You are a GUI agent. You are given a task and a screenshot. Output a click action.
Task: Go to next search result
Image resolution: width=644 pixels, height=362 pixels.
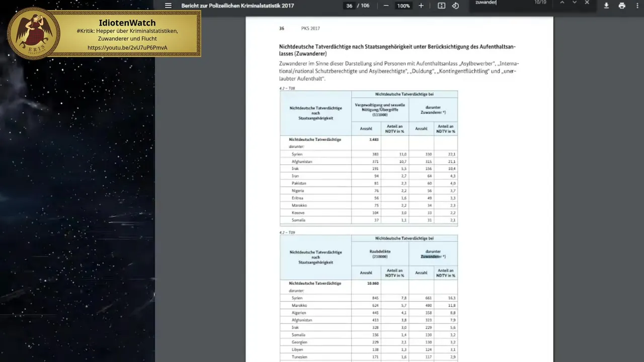[574, 3]
